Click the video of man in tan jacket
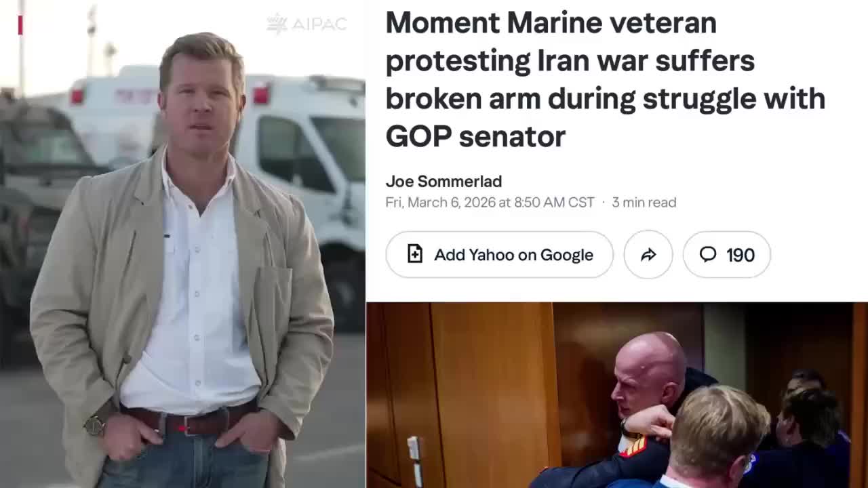Screen dimensions: 868x488 (183, 244)
